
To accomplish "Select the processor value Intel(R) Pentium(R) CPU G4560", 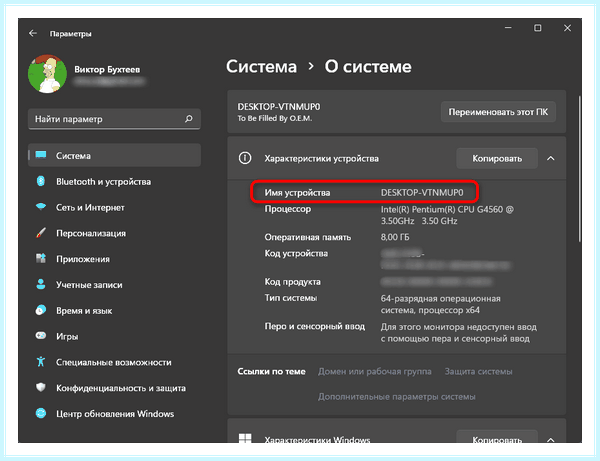I will 447,215.
